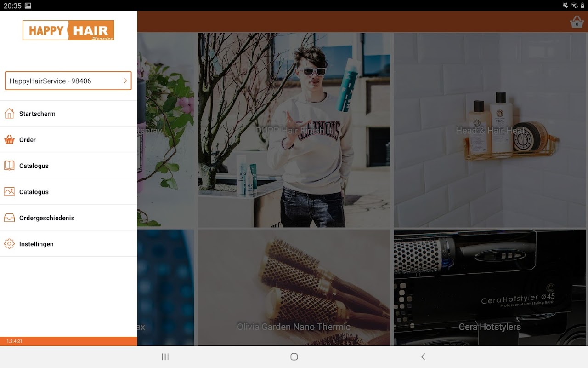The image size is (588, 368).
Task: Expand the HappyHairService - 98406 selector
Action: 68,80
